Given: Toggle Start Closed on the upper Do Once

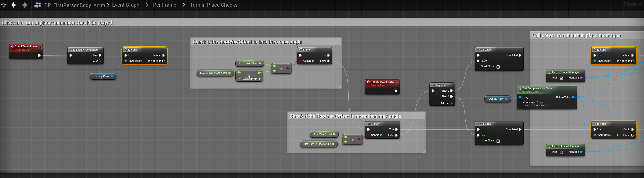Looking at the screenshot, I should [x=498, y=67].
